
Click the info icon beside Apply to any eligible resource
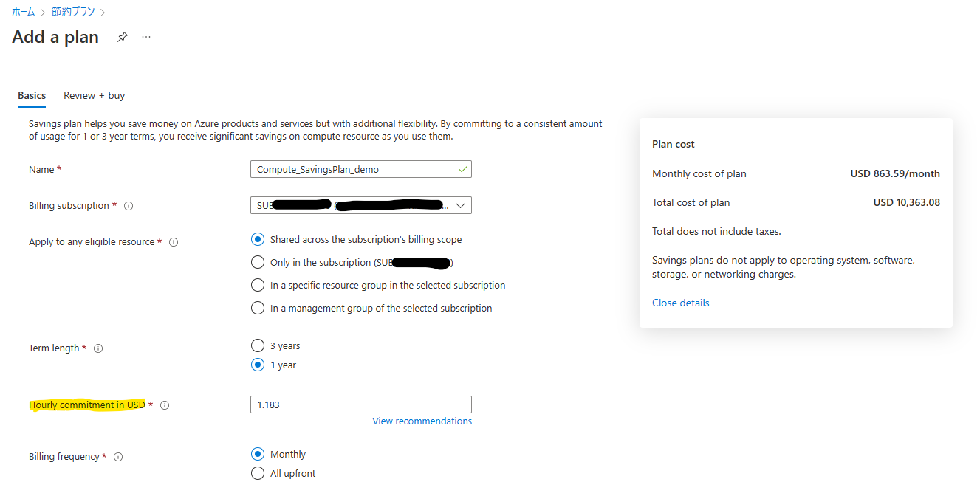(x=174, y=241)
